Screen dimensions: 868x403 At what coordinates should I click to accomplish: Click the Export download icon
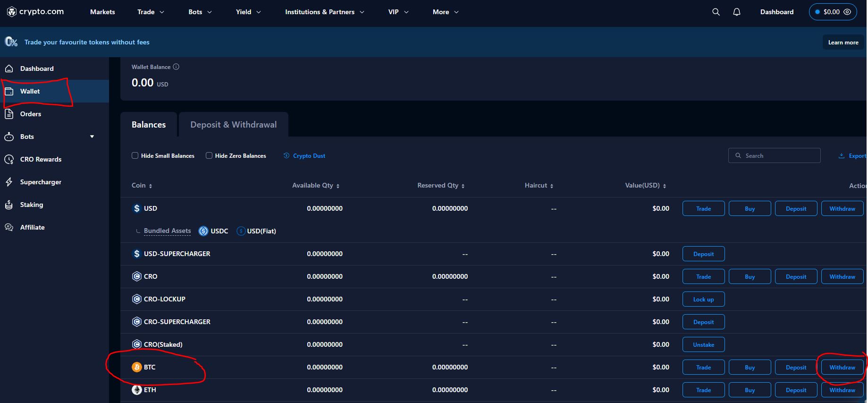point(841,155)
